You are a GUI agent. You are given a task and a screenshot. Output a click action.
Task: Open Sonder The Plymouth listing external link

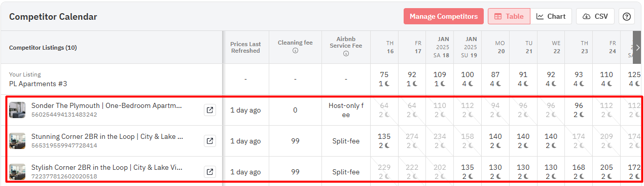210,110
